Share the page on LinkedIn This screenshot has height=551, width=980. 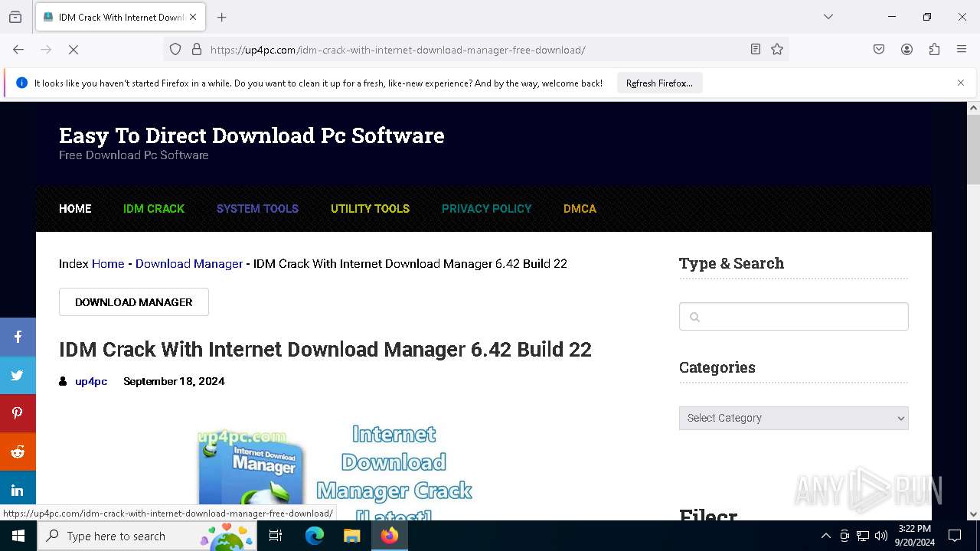pos(18,490)
